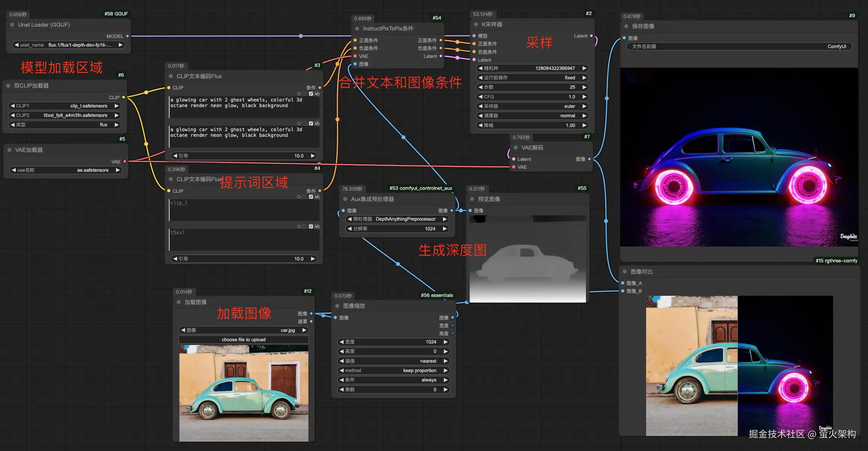Open the unet_name model dropdown

pos(68,45)
